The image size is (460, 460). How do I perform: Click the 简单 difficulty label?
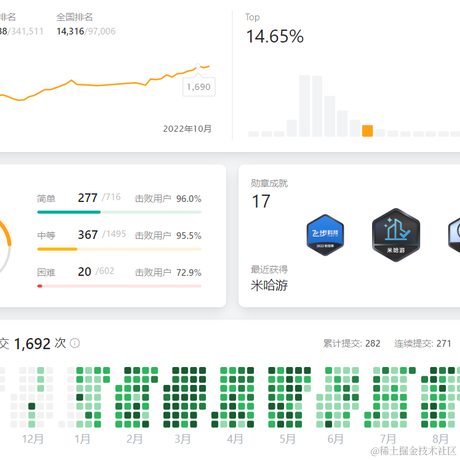pyautogui.click(x=46, y=199)
